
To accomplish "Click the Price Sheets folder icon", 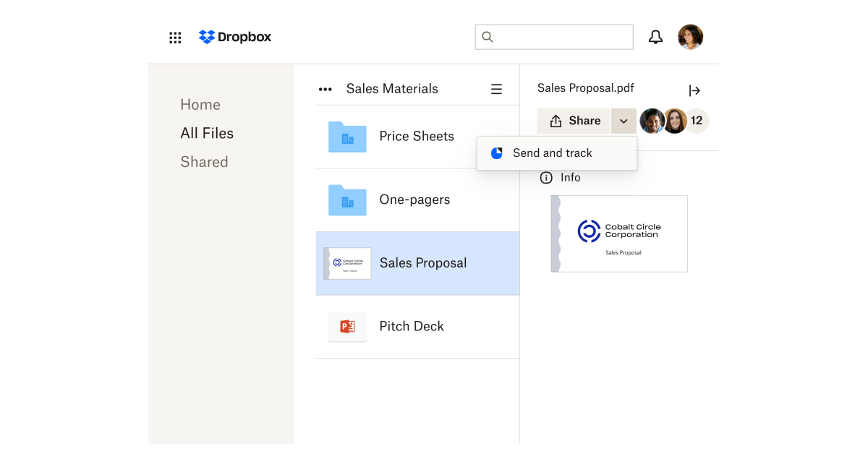I will (x=347, y=137).
